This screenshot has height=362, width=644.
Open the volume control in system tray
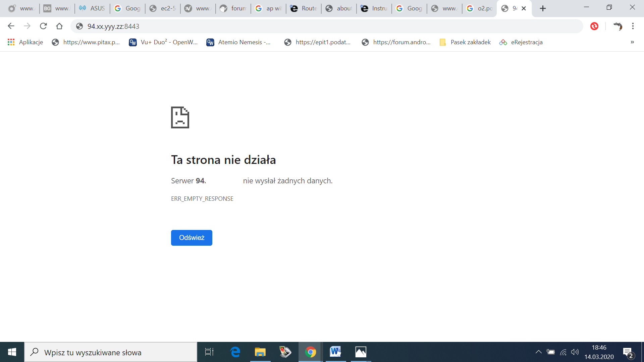tap(575, 352)
